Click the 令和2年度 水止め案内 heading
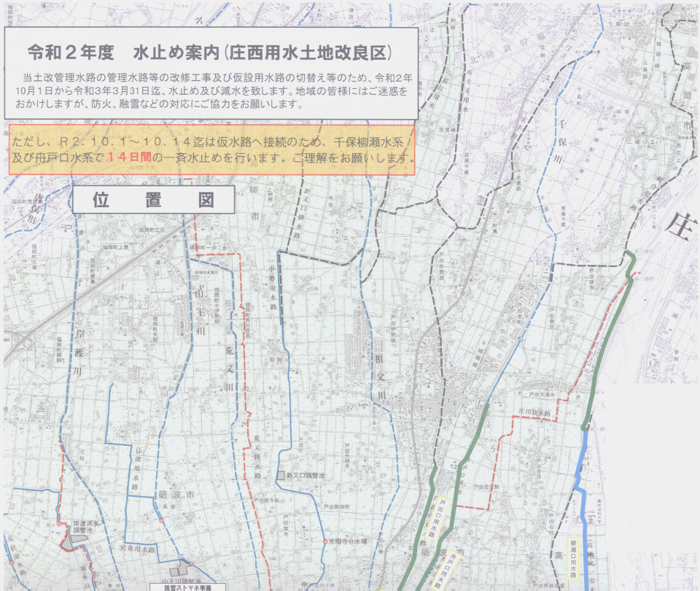Screen dimensions: 700x591 (x=210, y=53)
